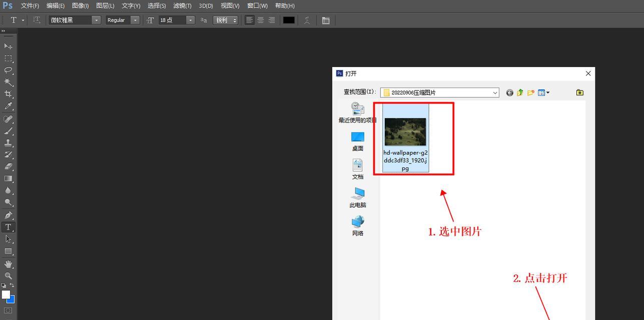Select the Hand tool
The width and height of the screenshot is (644, 320).
click(x=8, y=264)
